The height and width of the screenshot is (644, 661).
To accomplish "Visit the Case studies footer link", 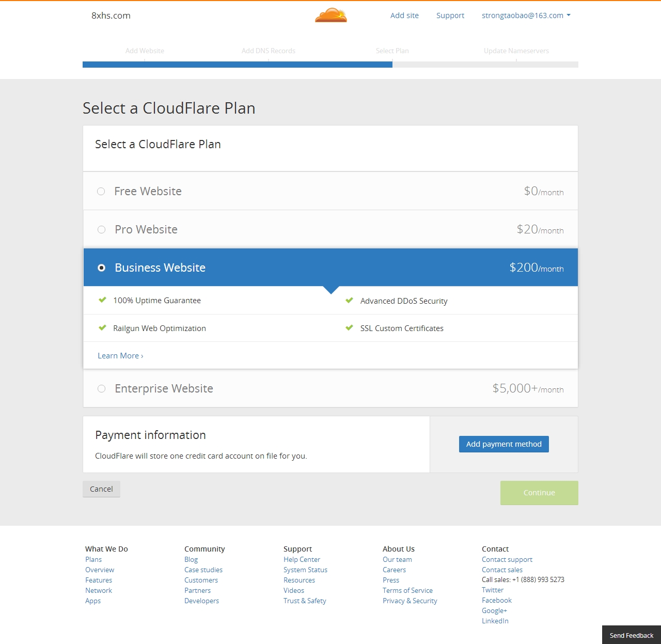I will 203,570.
